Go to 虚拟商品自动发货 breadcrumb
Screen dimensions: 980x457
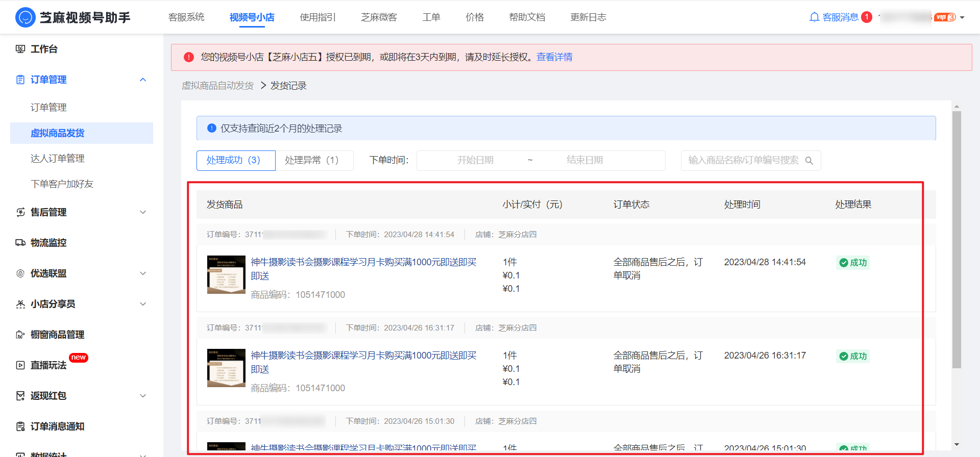[x=218, y=86]
